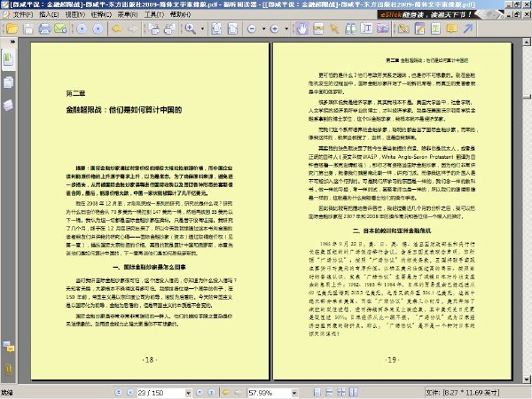Go to previous page with up arrow toolbar button
This screenshot has height=399, width=532.
[x=82, y=29]
